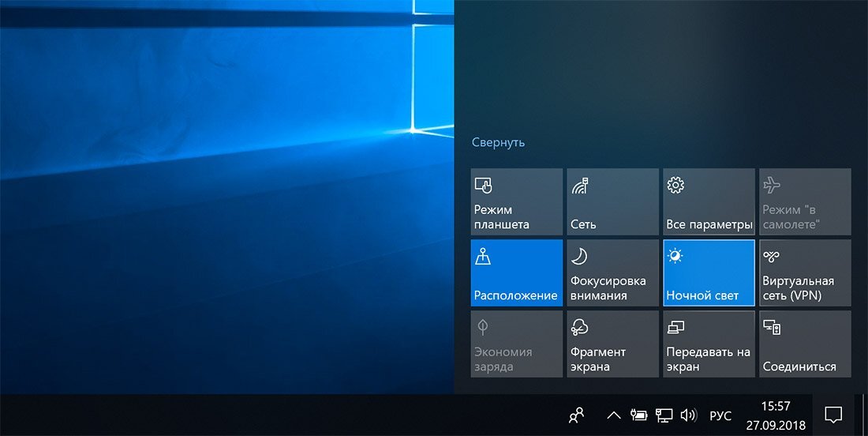868x436 pixels.
Task: Show hidden tray icons chevron
Action: 613,415
